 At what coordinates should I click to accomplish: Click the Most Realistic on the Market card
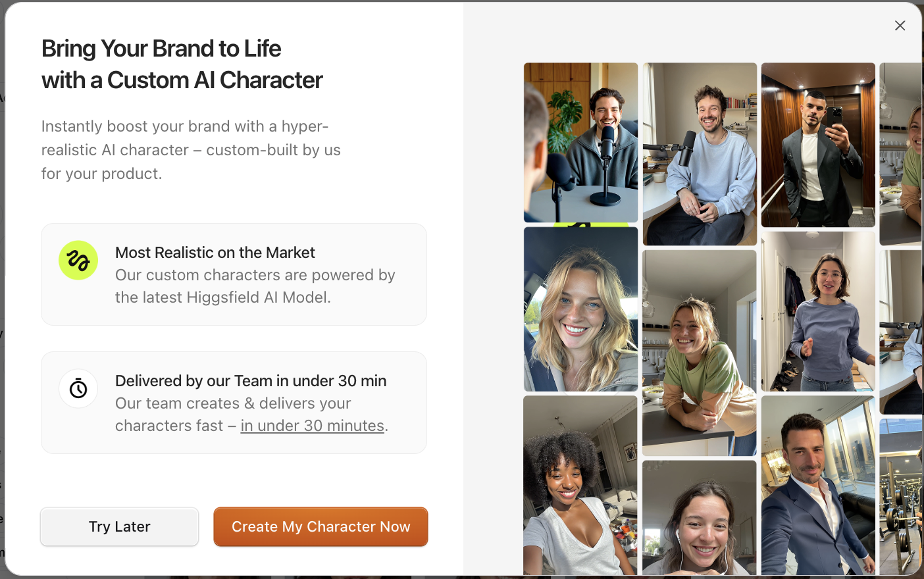click(x=234, y=274)
